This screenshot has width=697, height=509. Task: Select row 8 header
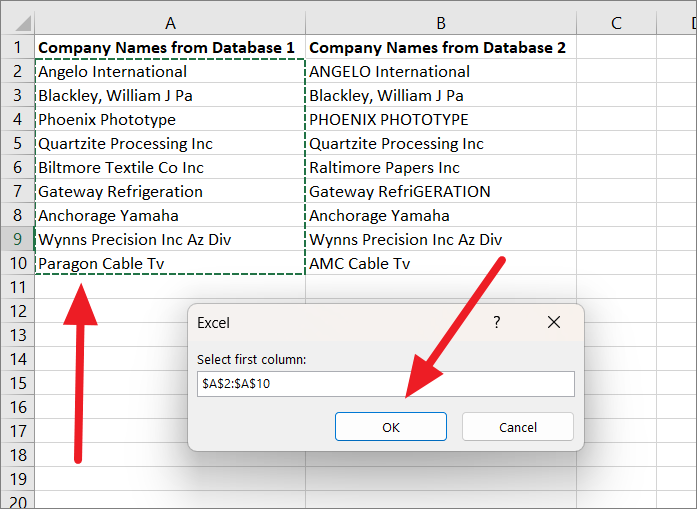pyautogui.click(x=18, y=215)
